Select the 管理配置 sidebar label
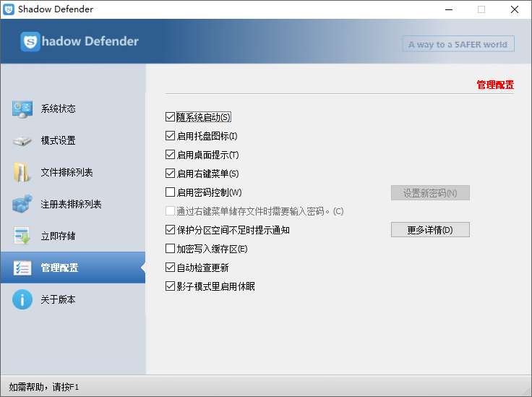 pos(59,268)
